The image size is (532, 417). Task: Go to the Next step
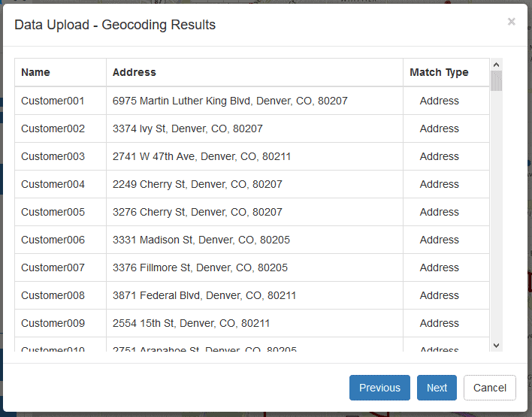click(x=437, y=388)
